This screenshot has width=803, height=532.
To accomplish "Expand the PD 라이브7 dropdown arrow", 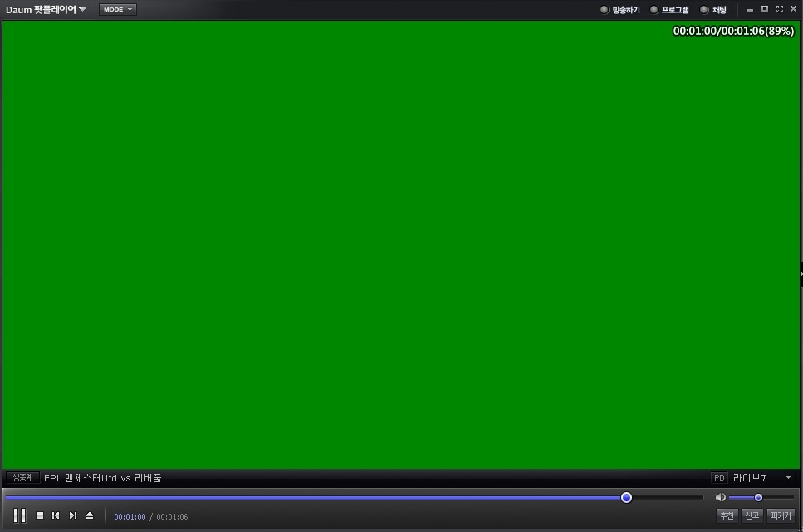I will pos(788,478).
